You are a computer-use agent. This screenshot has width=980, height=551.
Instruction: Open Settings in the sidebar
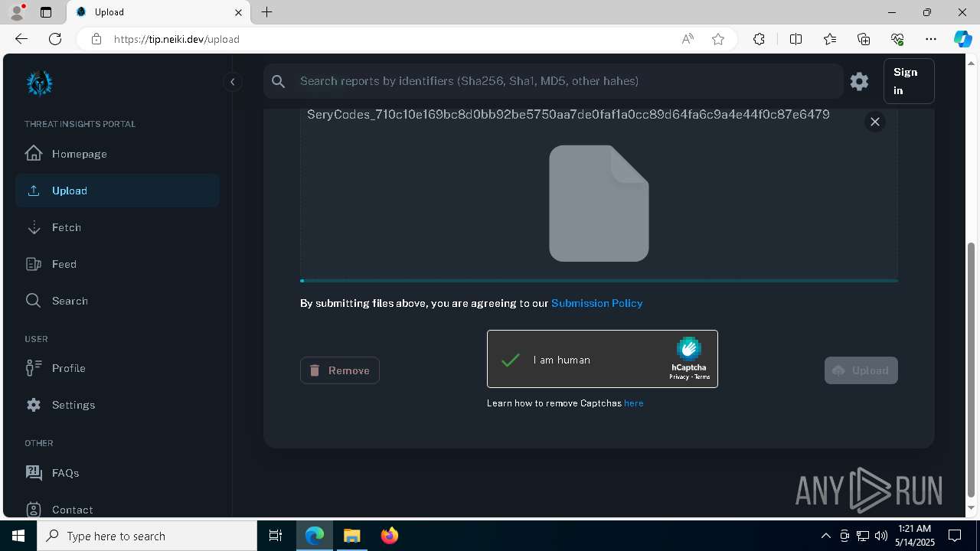tap(117, 405)
